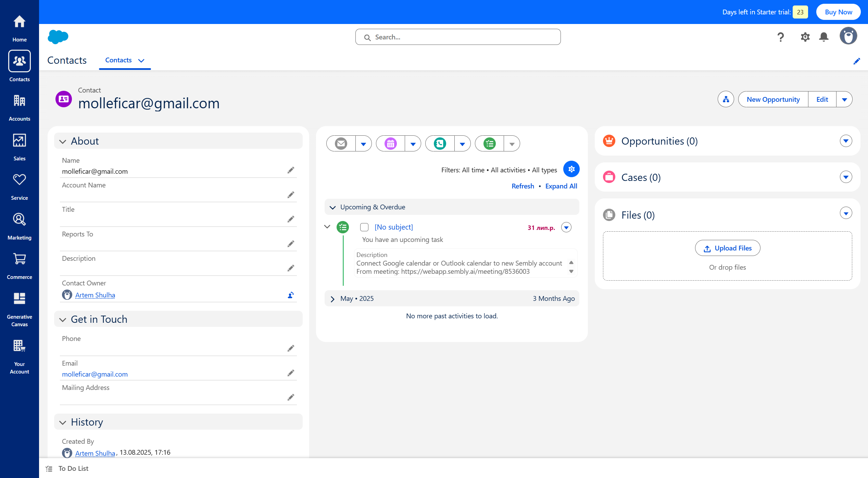The height and width of the screenshot is (478, 868).
Task: Click the New Opportunity button
Action: [x=773, y=99]
